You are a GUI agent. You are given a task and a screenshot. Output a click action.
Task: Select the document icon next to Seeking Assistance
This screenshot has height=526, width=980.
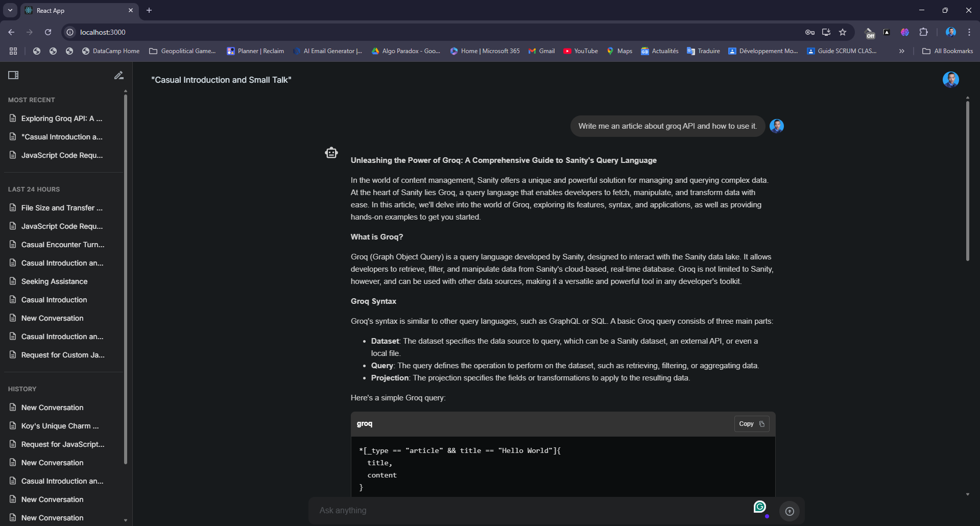12,281
